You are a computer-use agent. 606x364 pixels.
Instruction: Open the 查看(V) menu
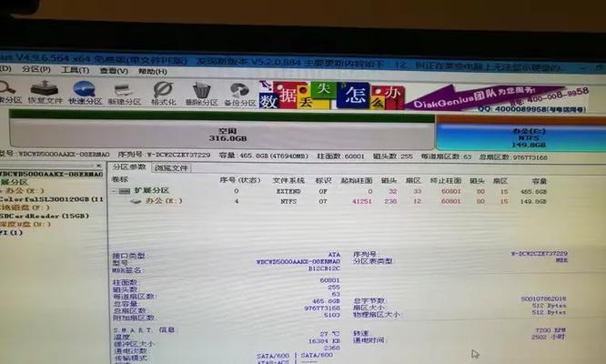point(114,71)
